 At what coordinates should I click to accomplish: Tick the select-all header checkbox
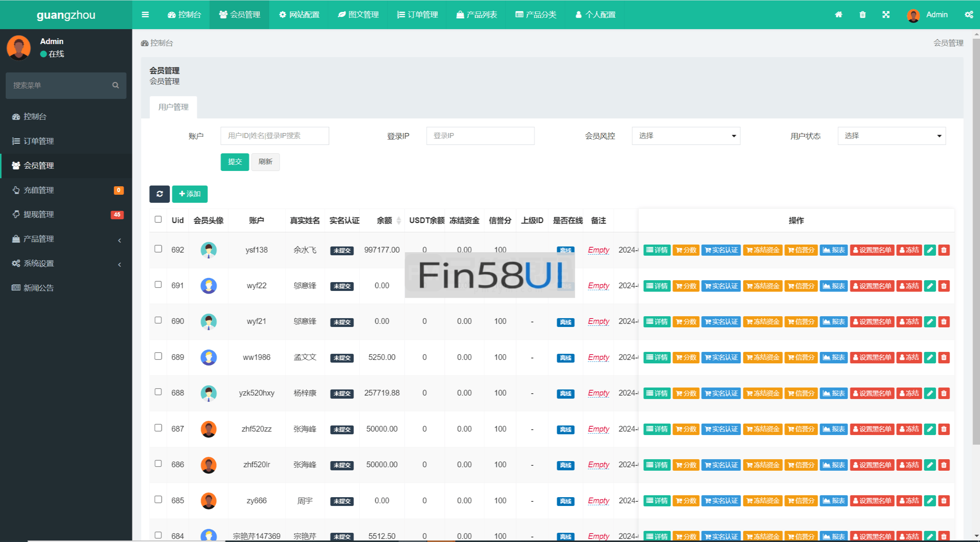(x=158, y=219)
